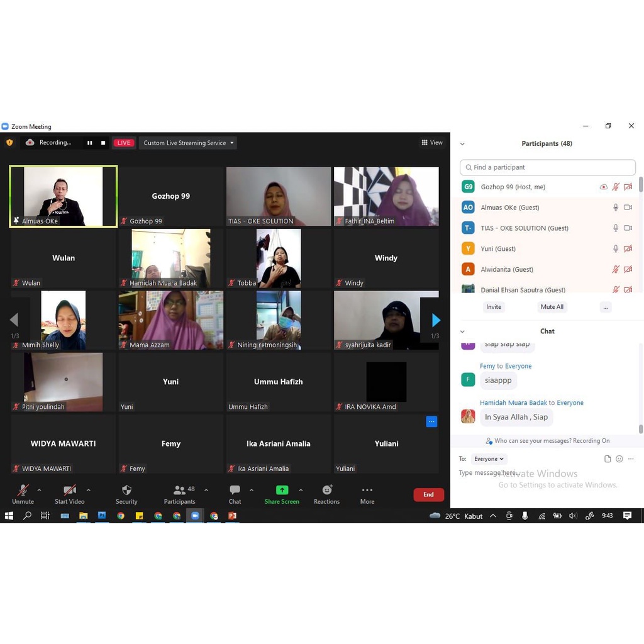The width and height of the screenshot is (644, 644).
Task: Expand audio options arrow beside Unmute
Action: (40, 490)
